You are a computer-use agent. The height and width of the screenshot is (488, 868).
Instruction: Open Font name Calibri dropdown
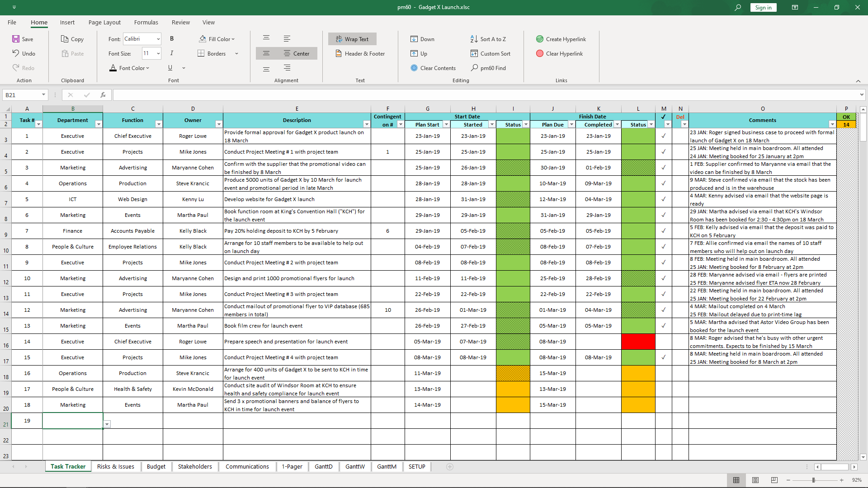click(158, 39)
